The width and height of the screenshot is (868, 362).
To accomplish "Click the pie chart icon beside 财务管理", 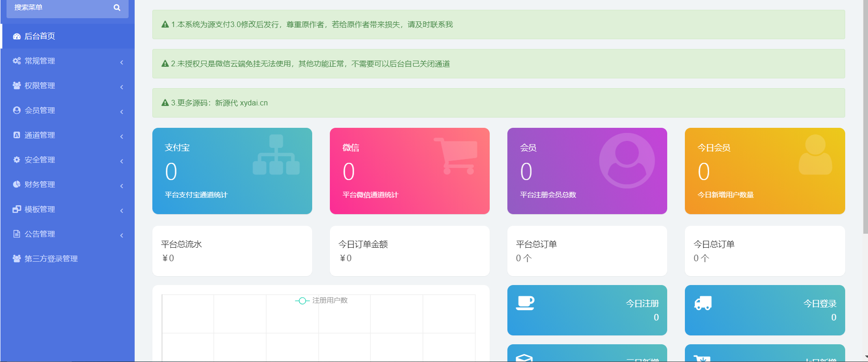I will pos(17,185).
